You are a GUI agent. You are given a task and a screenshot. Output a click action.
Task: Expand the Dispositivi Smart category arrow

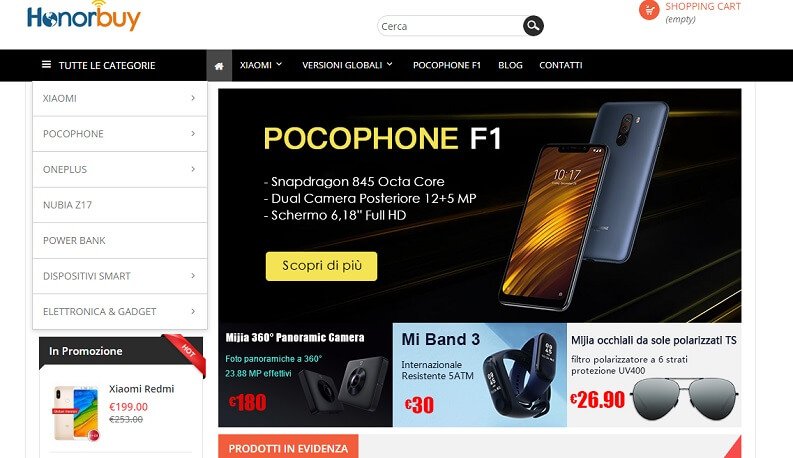coord(193,276)
